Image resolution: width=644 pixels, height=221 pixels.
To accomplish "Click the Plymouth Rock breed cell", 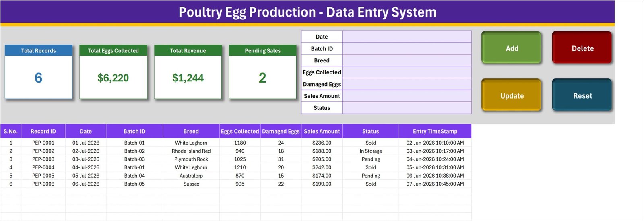I will coord(191,159).
